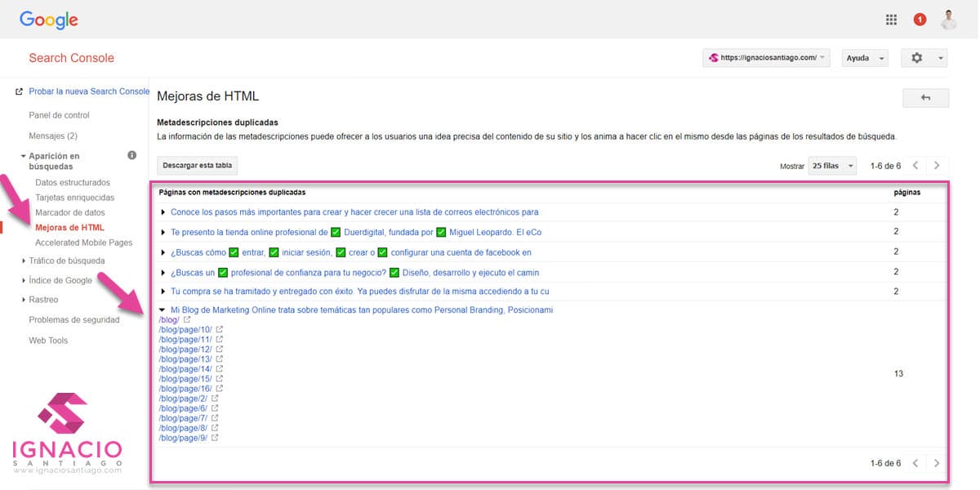Click the 13 pages count cell

pyautogui.click(x=898, y=374)
